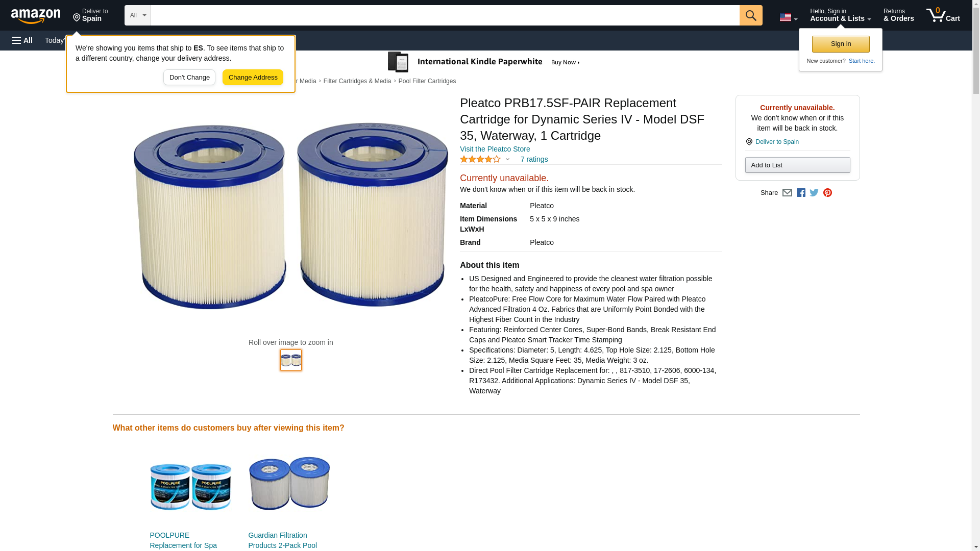Share the product via email icon
Image resolution: width=980 pixels, height=551 pixels.
point(787,193)
